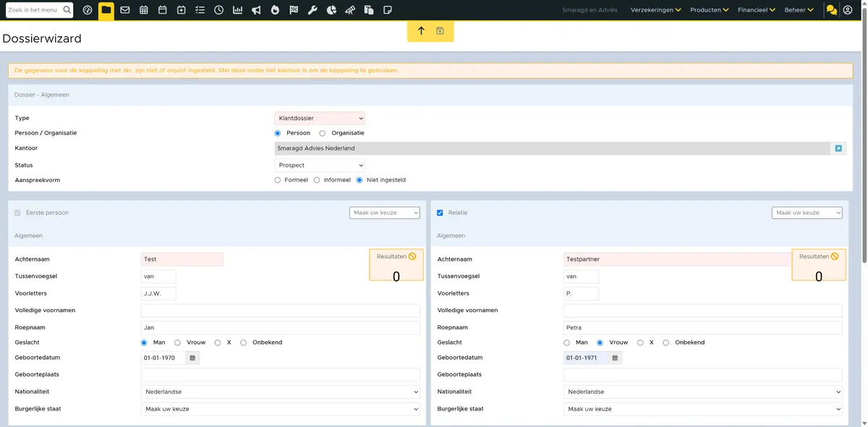
Task: Open the telescope icon
Action: (x=350, y=10)
